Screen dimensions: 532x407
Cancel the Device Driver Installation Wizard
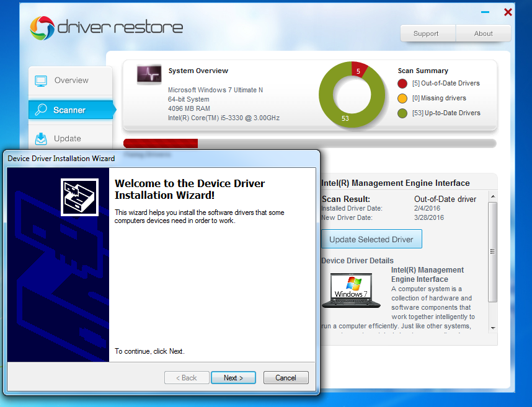pos(286,377)
